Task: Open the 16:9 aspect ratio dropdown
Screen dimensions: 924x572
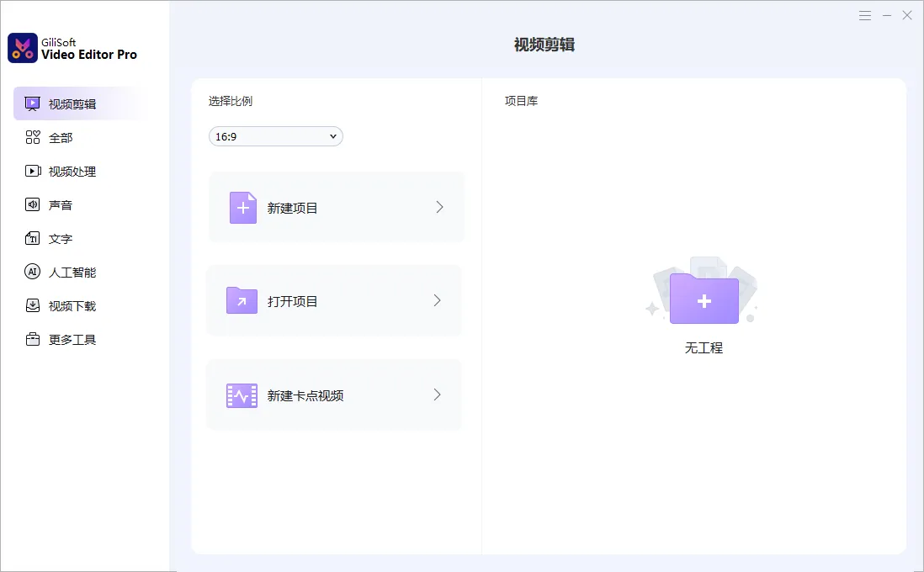Action: 275,136
